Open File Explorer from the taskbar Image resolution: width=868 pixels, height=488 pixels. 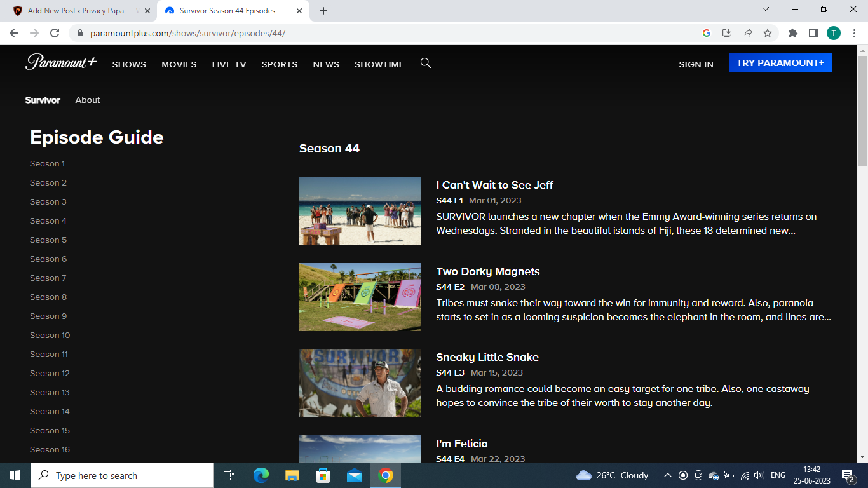[292, 475]
